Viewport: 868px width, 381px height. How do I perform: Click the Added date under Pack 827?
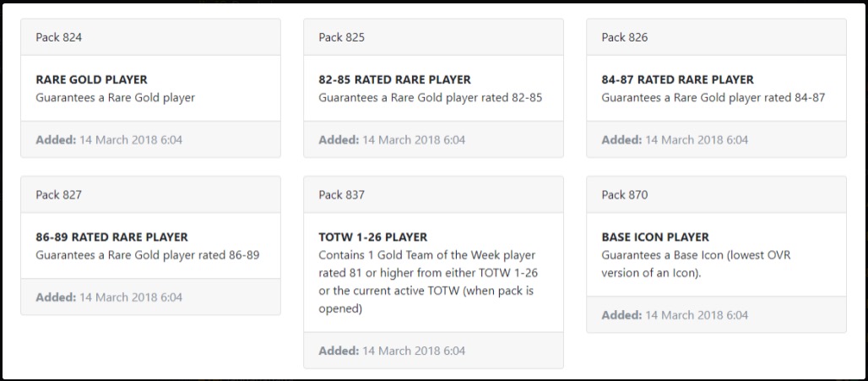point(109,297)
